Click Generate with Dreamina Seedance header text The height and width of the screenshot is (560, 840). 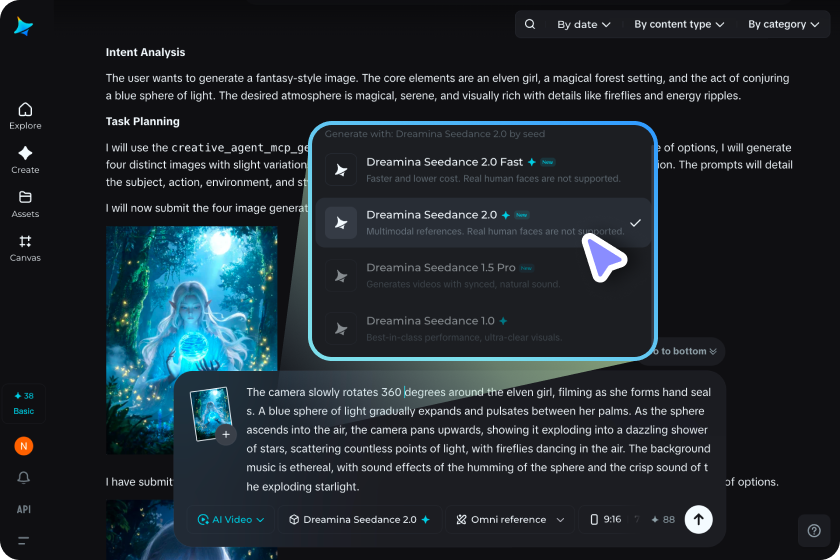[x=434, y=134]
